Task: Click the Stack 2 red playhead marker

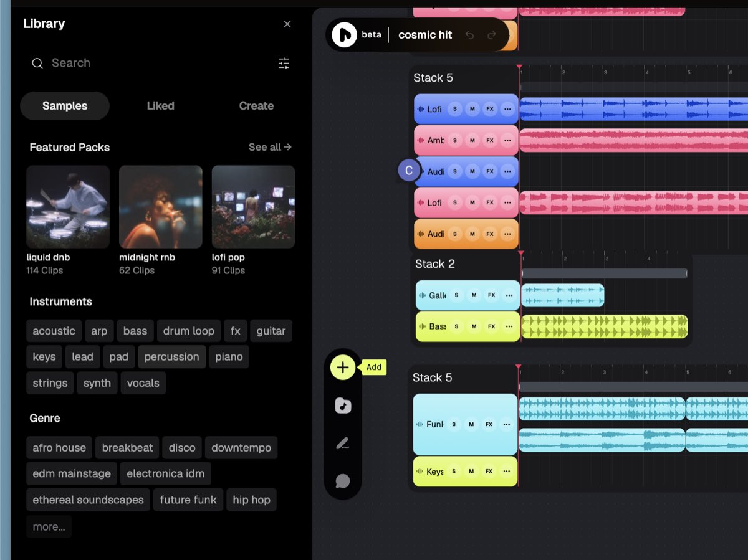Action: point(521,254)
